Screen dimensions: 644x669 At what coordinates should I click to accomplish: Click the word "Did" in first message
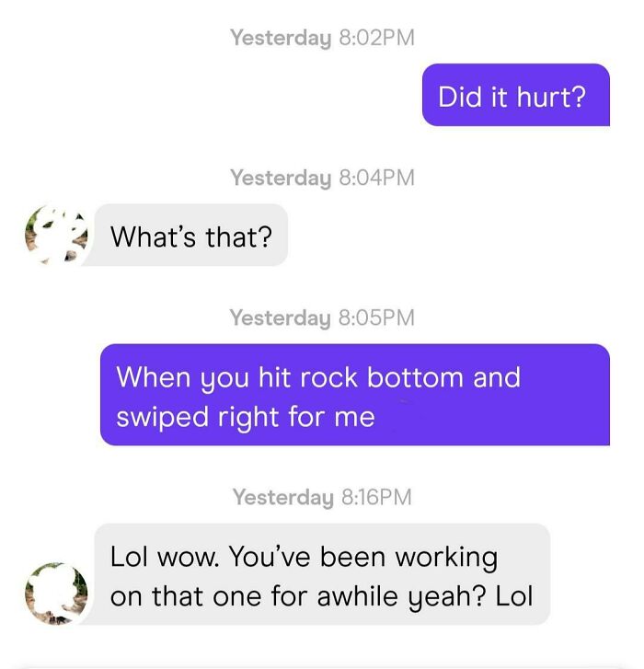(460, 97)
